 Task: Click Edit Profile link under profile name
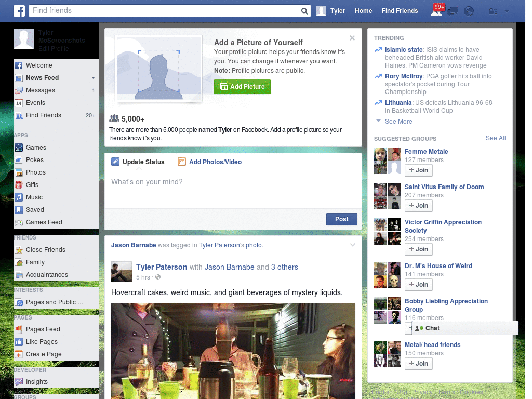click(x=54, y=49)
